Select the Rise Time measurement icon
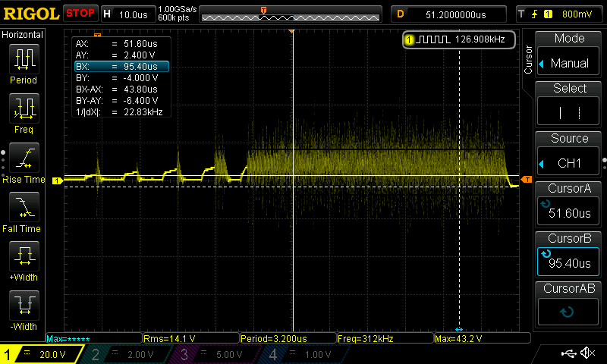Image resolution: width=607 pixels, height=364 pixels. point(24,158)
